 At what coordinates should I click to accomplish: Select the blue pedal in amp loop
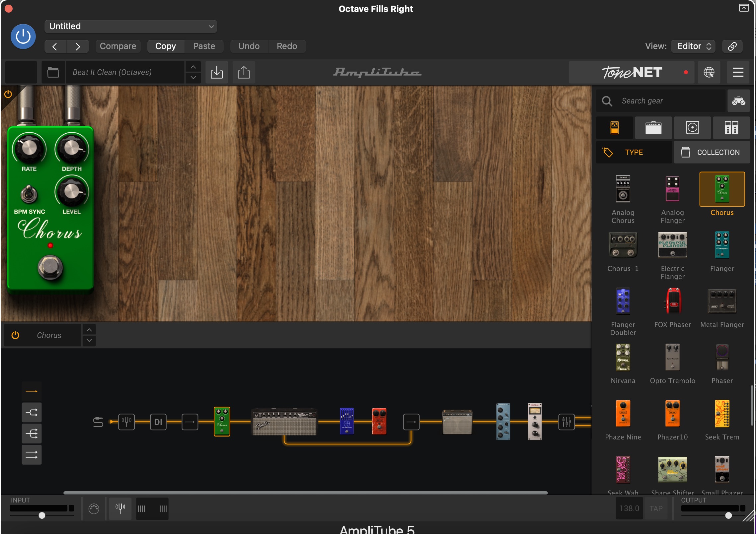click(347, 421)
